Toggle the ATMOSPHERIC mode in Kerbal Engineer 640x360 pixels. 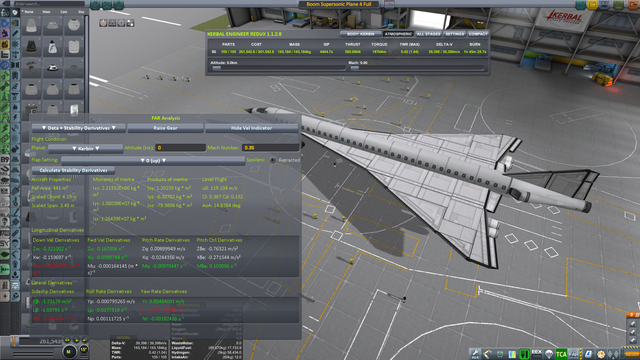coord(398,34)
